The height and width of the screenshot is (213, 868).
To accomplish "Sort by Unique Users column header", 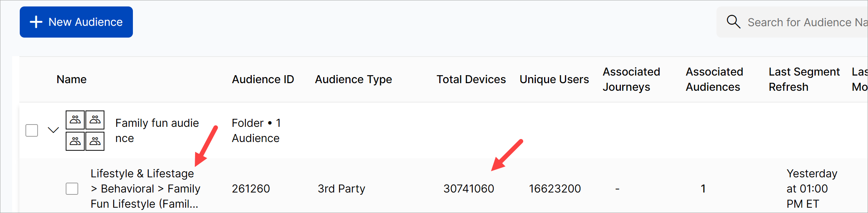I will [554, 79].
